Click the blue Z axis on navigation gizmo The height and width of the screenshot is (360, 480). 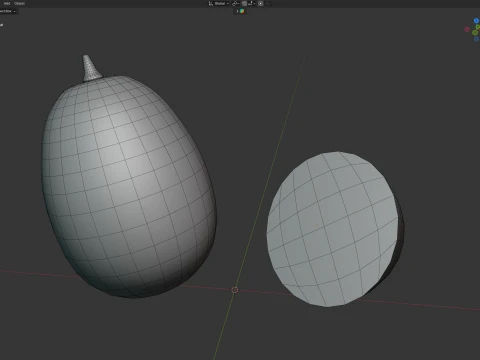(x=476, y=21)
